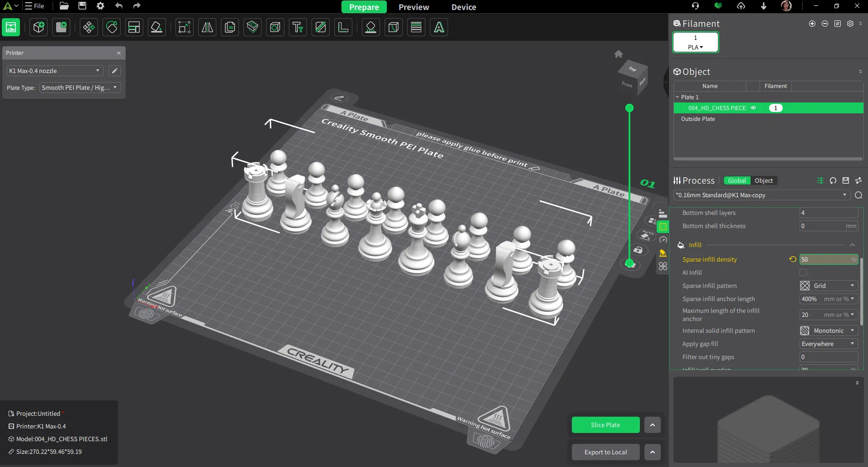Open the K1 Max-0.4 nozzle printer dropdown
The height and width of the screenshot is (467, 868).
click(55, 71)
